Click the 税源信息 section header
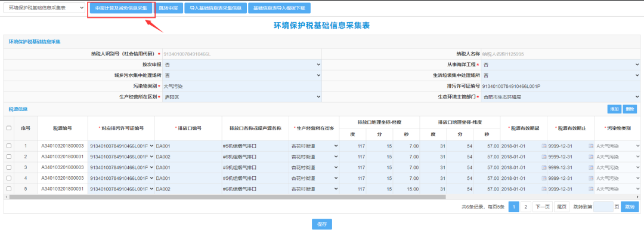 tap(18, 109)
